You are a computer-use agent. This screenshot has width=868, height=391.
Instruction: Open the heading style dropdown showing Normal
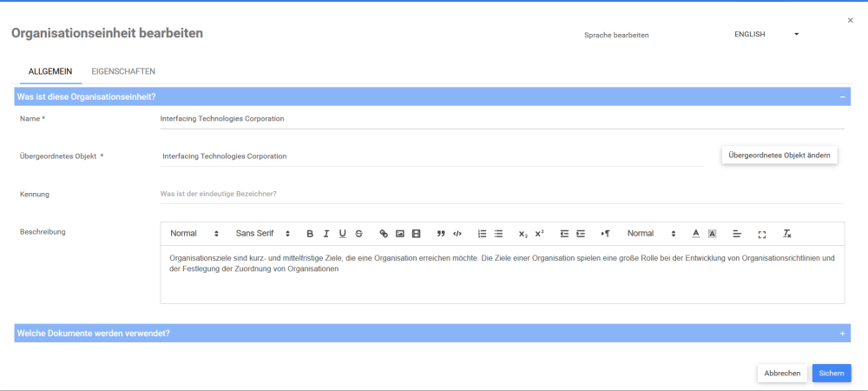194,234
